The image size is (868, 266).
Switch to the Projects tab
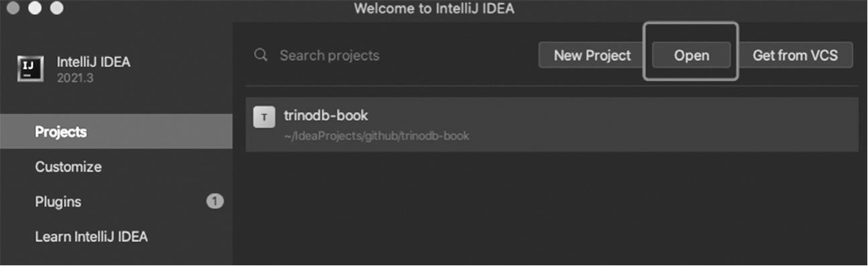coord(116,131)
